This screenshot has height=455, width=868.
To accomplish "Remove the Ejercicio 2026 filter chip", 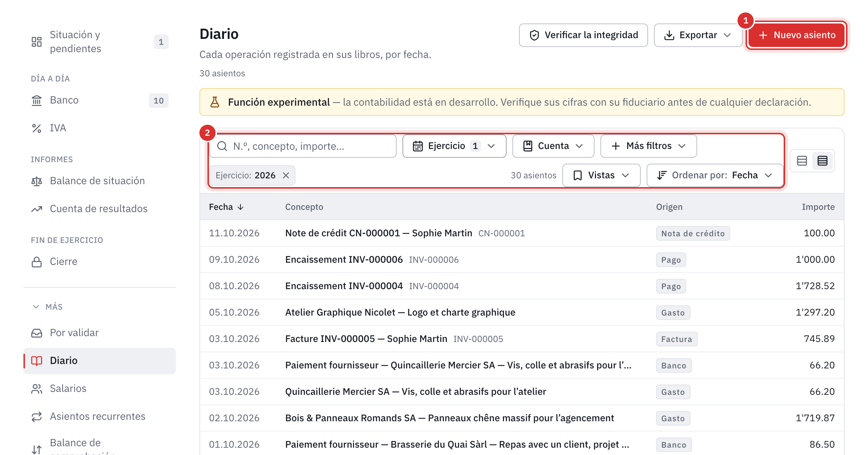I will [x=286, y=175].
